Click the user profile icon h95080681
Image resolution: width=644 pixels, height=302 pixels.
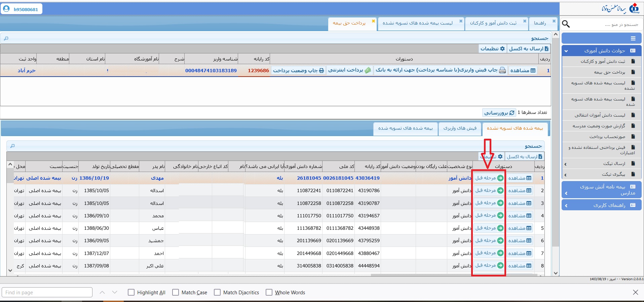click(6, 9)
